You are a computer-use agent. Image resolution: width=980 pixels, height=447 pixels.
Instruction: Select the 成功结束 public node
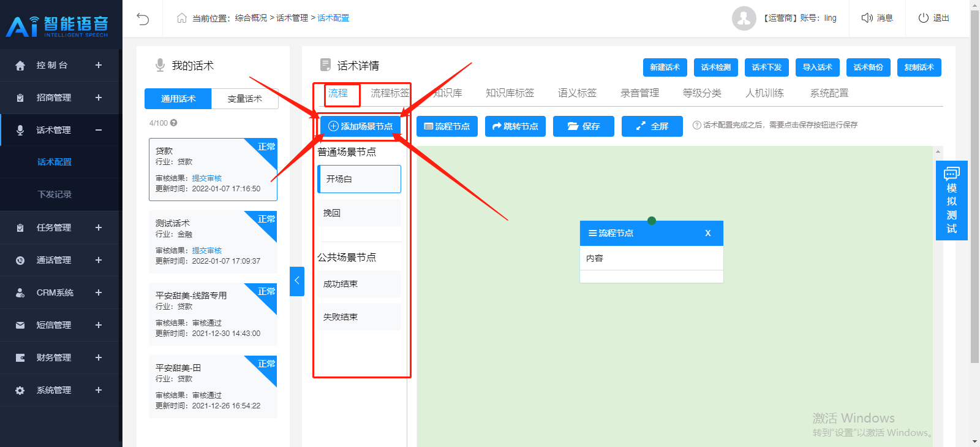coord(360,284)
